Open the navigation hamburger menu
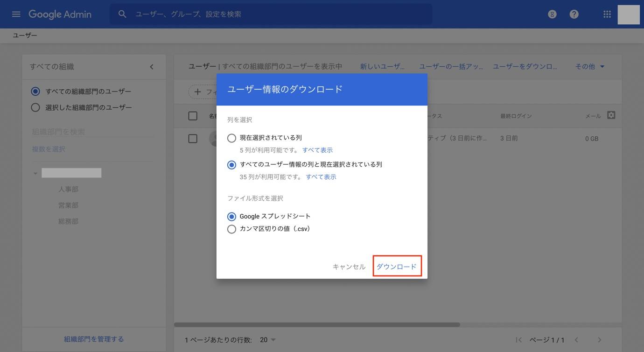The height and width of the screenshot is (352, 644). point(16,14)
